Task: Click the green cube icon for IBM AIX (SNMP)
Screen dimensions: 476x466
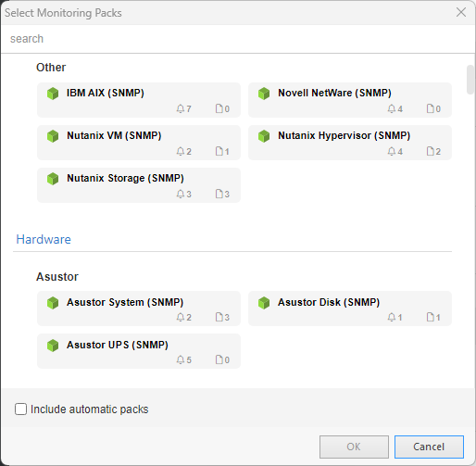Action: 53,94
